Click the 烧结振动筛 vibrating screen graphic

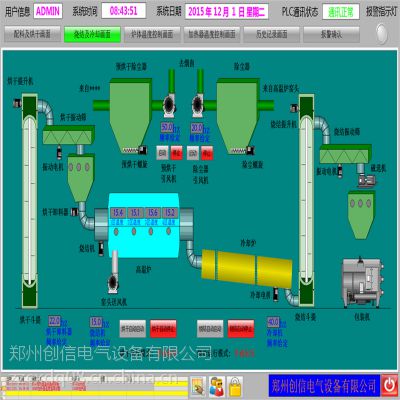[x=345, y=154]
